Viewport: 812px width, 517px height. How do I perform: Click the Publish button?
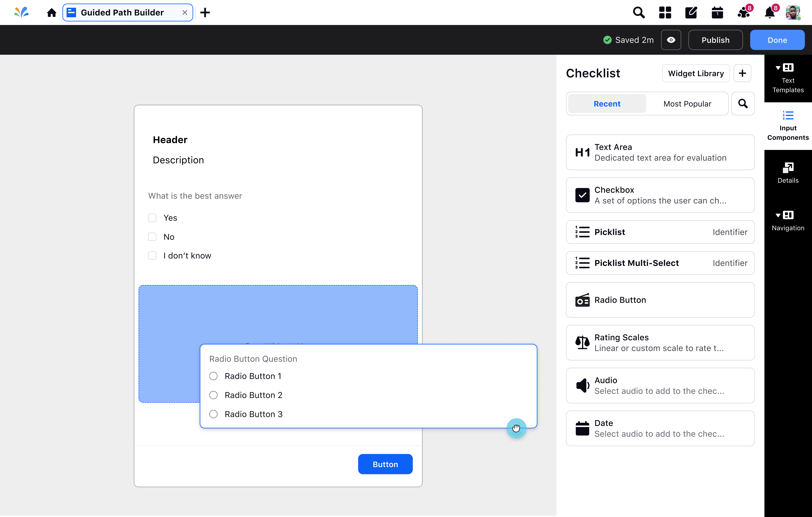click(x=715, y=40)
